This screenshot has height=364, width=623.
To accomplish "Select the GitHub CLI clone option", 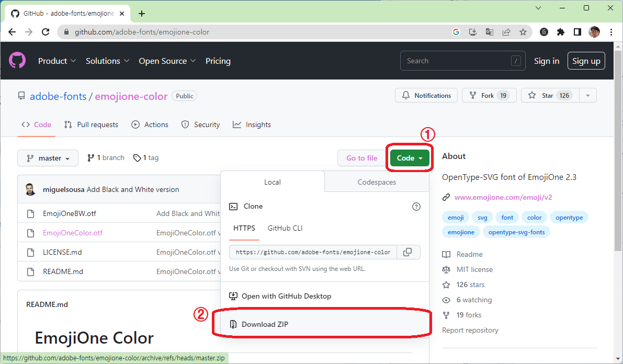I will point(285,229).
